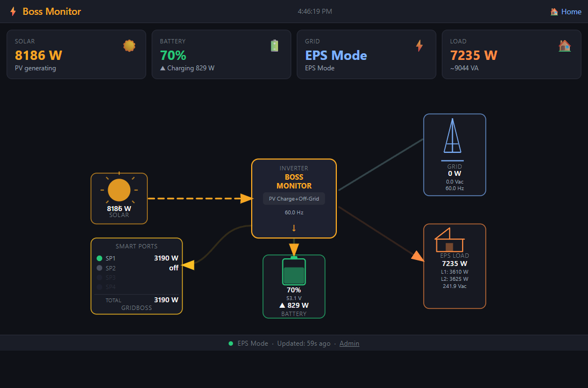The height and width of the screenshot is (388, 588).
Task: Click the house icon in the Load summary card
Action: [564, 46]
